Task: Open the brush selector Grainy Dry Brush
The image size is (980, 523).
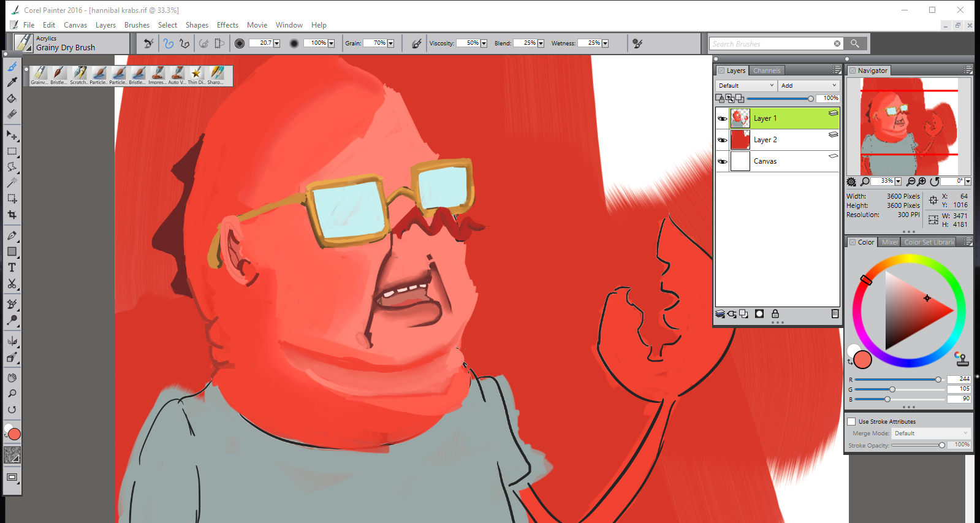Action: tap(71, 44)
